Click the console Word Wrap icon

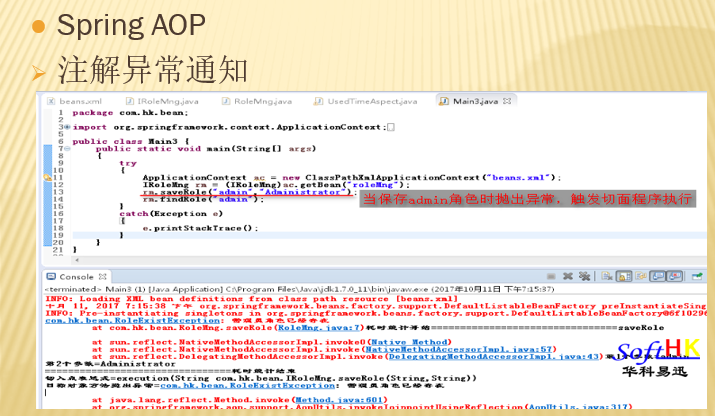(641, 276)
